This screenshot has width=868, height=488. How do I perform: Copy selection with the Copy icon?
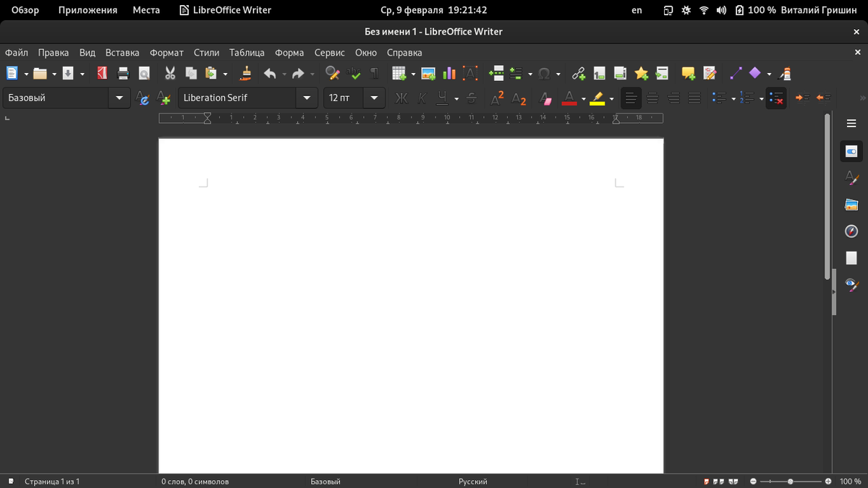[x=191, y=73]
